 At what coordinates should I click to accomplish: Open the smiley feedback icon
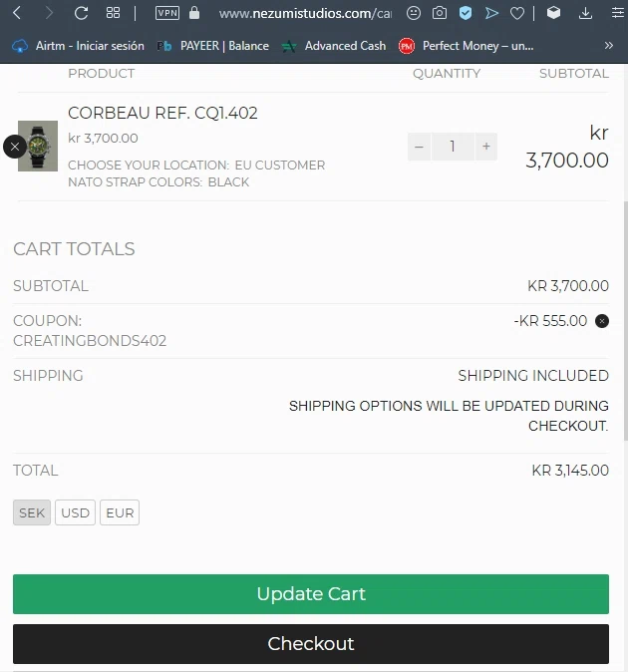point(414,13)
